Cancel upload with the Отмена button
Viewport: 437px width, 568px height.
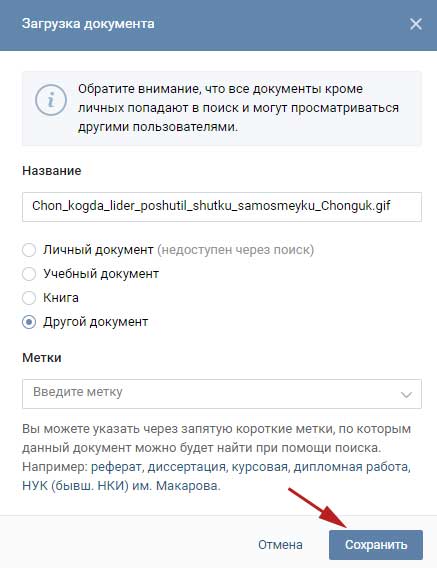click(280, 545)
